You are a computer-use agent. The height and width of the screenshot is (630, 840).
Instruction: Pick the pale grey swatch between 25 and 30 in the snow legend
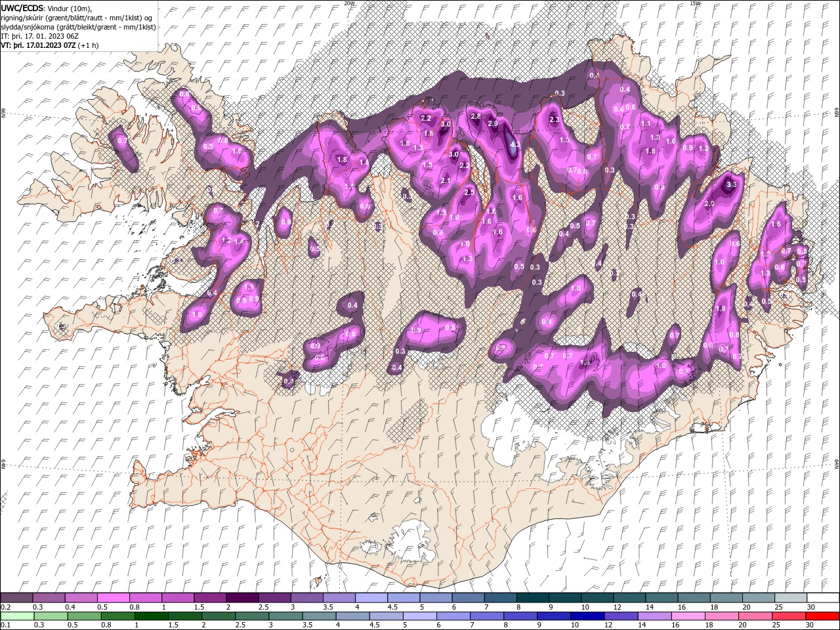point(790,598)
